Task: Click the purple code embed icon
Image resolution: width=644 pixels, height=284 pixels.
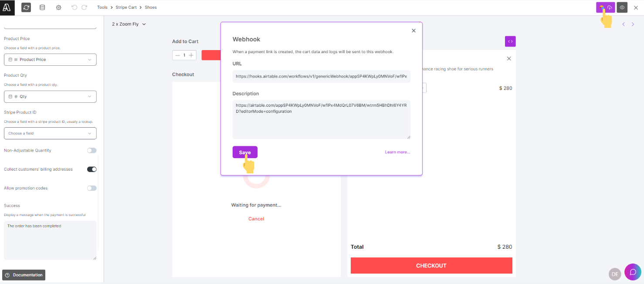Action: 510,41
